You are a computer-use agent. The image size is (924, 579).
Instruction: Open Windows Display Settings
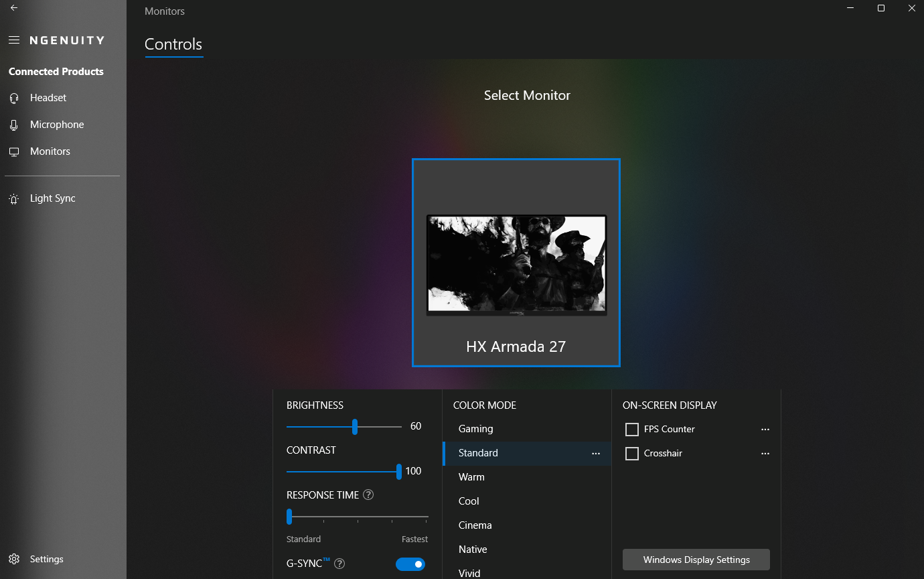[696, 560]
